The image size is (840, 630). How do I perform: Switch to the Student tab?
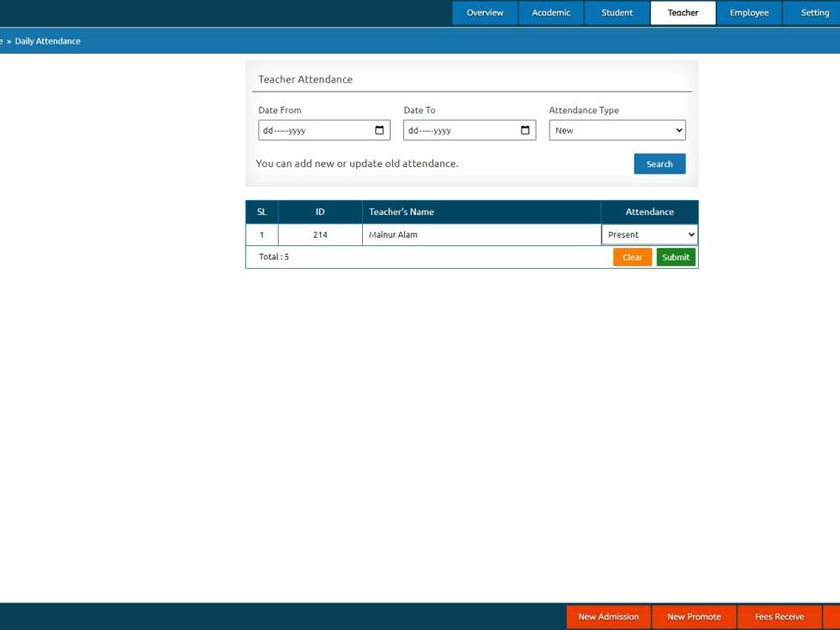click(x=617, y=13)
